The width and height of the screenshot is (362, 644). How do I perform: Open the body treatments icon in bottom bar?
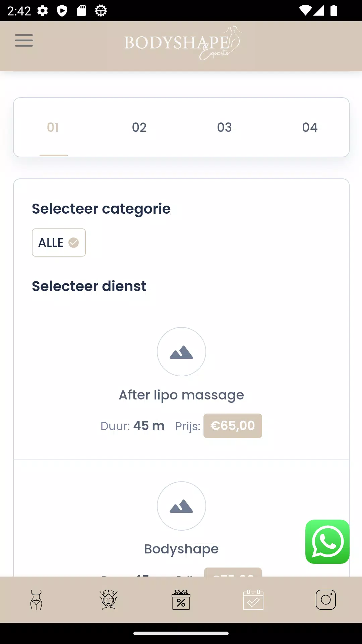36,600
